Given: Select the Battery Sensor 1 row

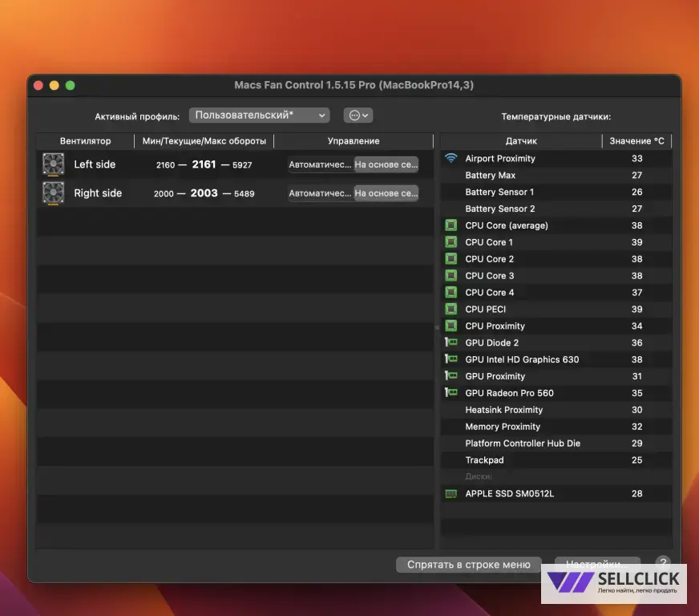Looking at the screenshot, I should pos(556,192).
